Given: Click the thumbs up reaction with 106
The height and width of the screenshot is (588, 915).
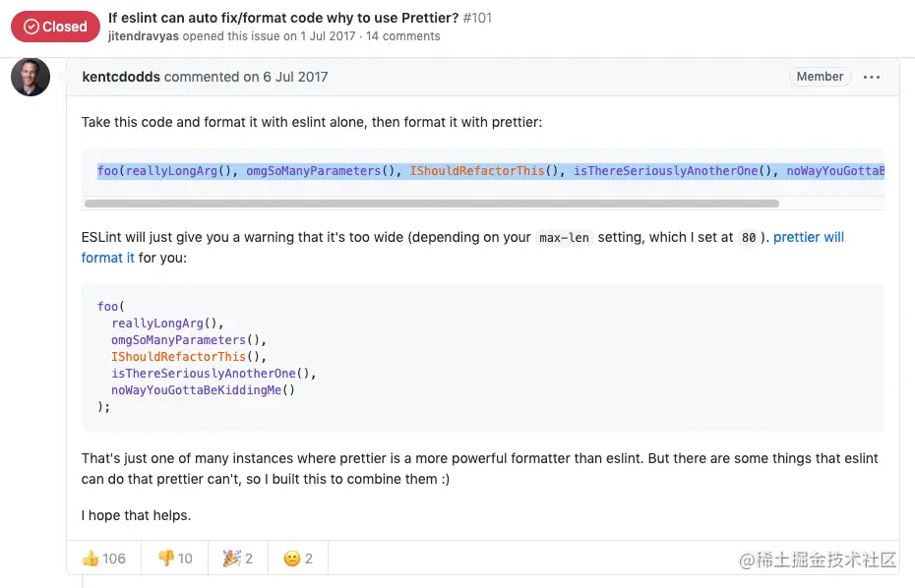Looking at the screenshot, I should coord(103,559).
